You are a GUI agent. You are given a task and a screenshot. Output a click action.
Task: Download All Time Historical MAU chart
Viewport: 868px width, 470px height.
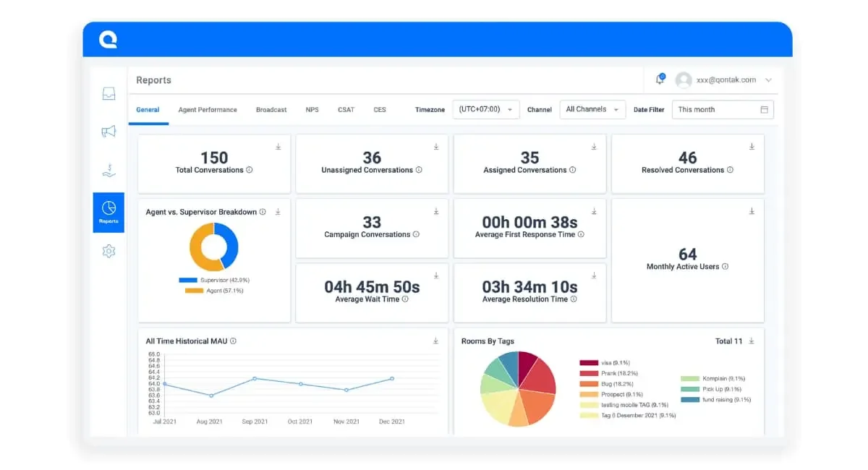click(x=436, y=341)
